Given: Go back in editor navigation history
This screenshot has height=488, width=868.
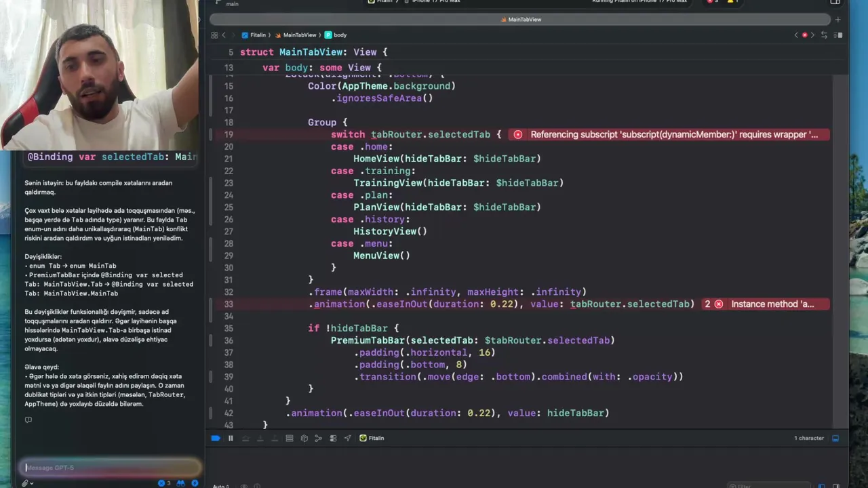Looking at the screenshot, I should click(x=224, y=35).
